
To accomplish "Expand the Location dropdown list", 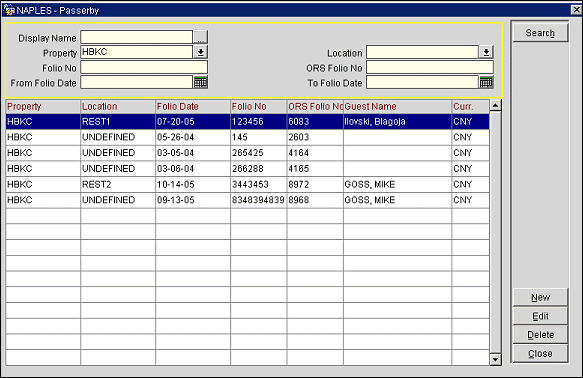I will tap(486, 52).
